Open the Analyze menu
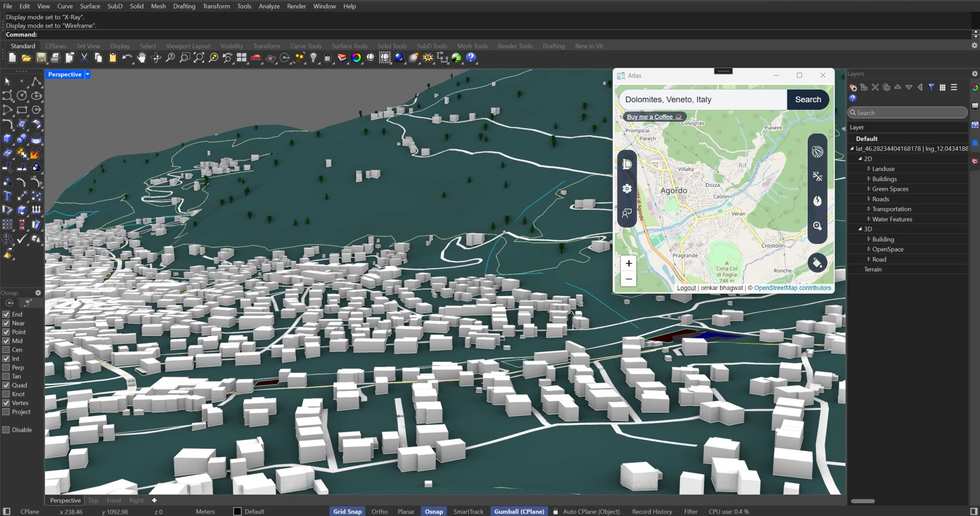 (269, 6)
